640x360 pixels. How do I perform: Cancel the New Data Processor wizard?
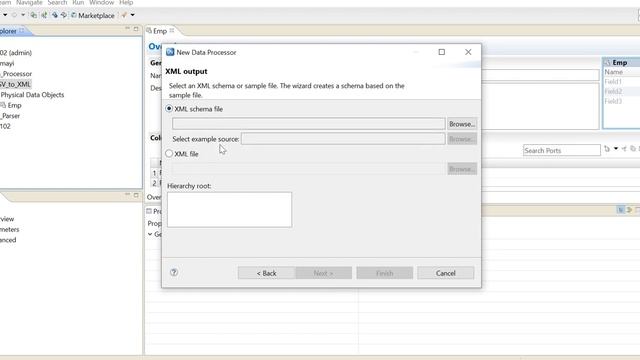pyautogui.click(x=446, y=273)
